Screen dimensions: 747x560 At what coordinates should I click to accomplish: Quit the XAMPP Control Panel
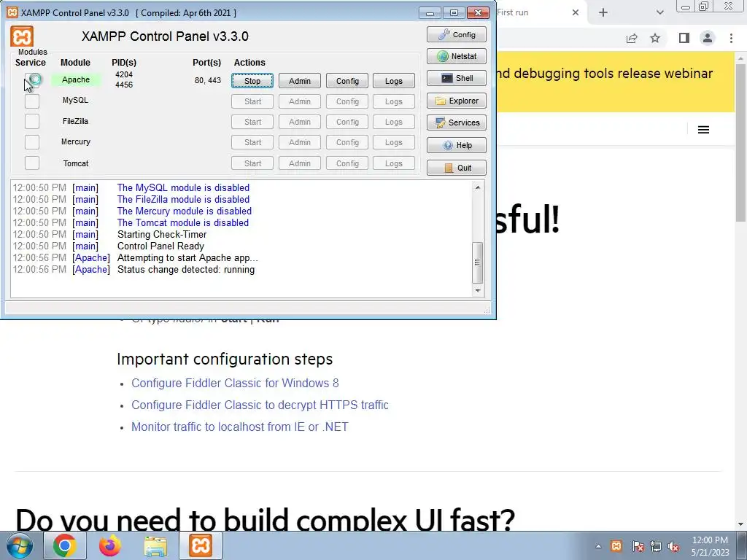click(x=457, y=168)
